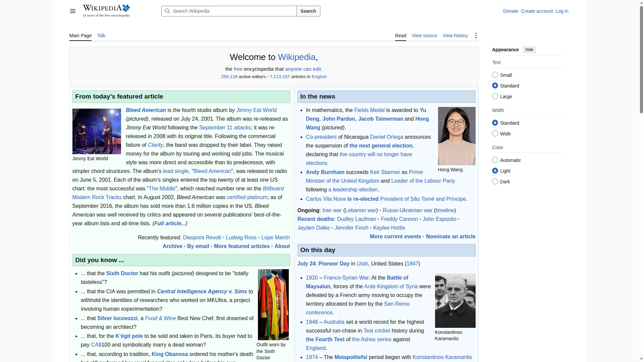Select Standard text size
This screenshot has height=362, width=644.
point(495,85)
